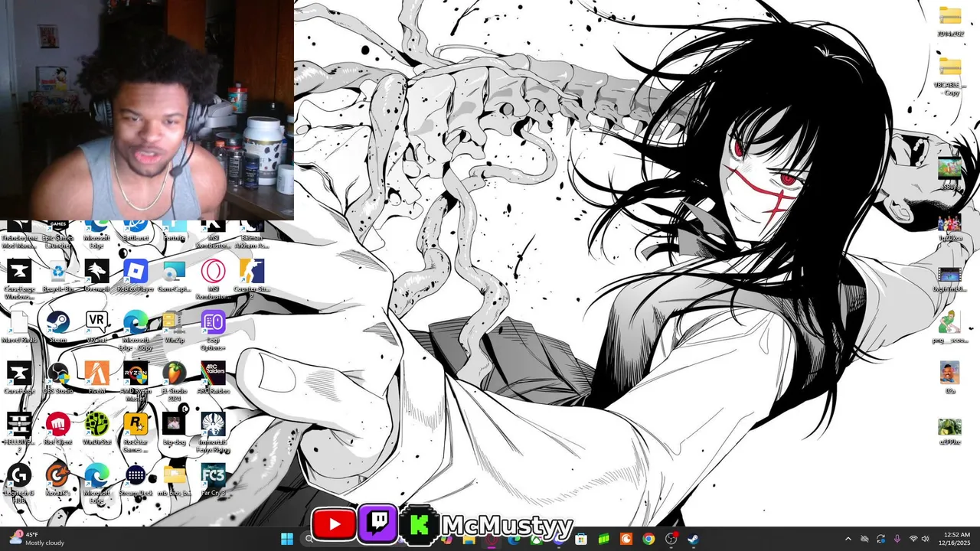Click the microphone tray icon
The width and height of the screenshot is (980, 551).
(x=897, y=539)
